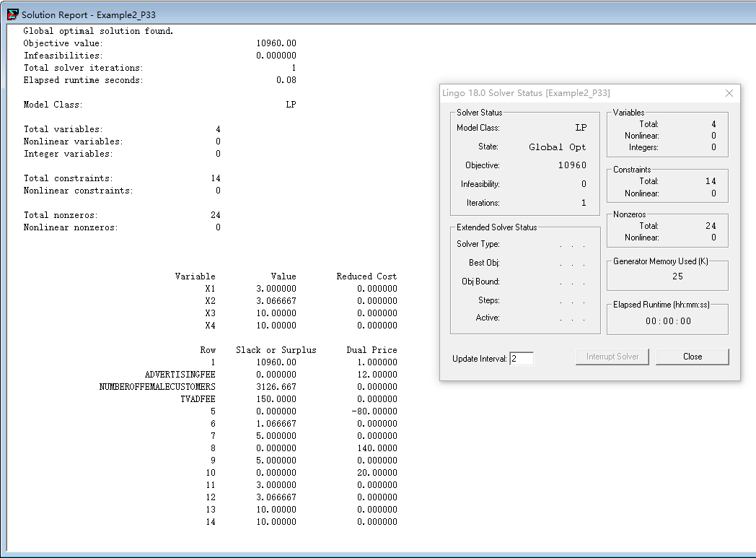Click the Reduced Cost column header
The image size is (756, 558).
coord(366,276)
